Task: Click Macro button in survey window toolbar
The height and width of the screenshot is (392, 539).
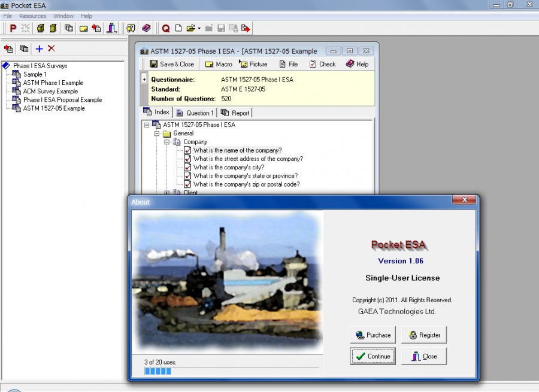Action: [x=219, y=64]
